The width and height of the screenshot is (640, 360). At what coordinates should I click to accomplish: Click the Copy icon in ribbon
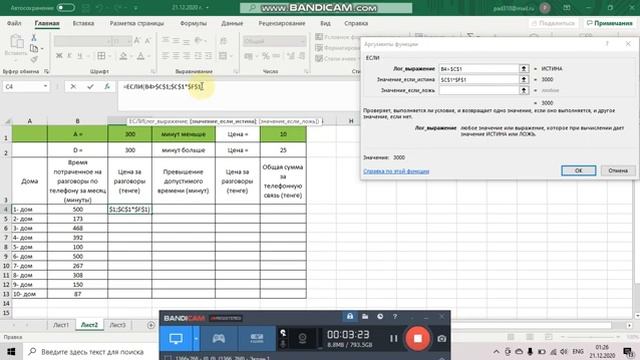tap(34, 49)
